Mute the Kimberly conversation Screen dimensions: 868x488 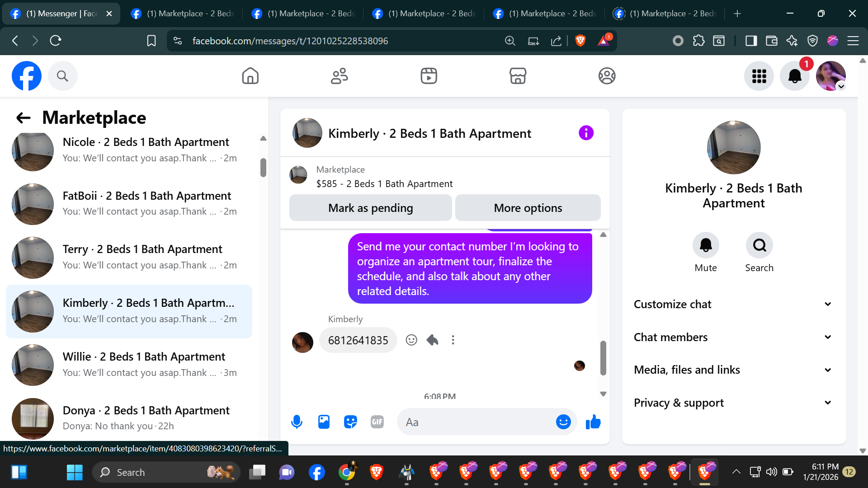(705, 245)
